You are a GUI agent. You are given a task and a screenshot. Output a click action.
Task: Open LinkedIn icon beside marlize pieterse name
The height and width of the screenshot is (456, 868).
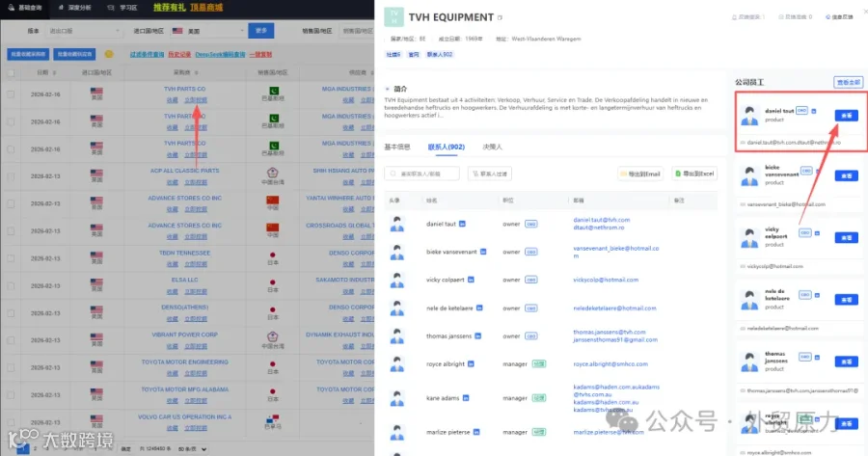coord(476,432)
